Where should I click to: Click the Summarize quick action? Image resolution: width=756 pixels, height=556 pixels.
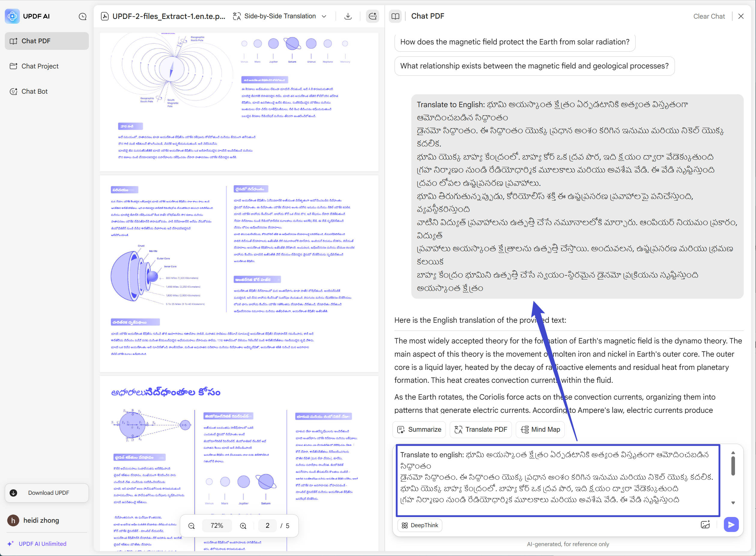419,429
